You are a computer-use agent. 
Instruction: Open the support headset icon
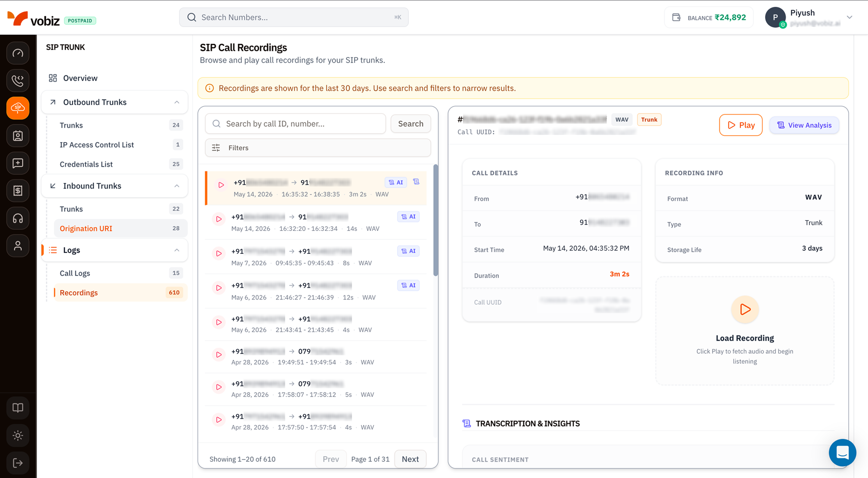pos(18,218)
